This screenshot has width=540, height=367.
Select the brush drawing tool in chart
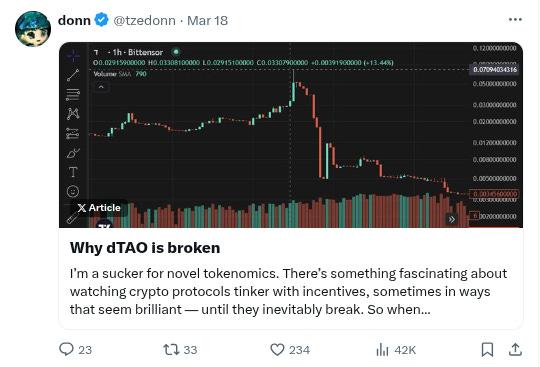73,153
